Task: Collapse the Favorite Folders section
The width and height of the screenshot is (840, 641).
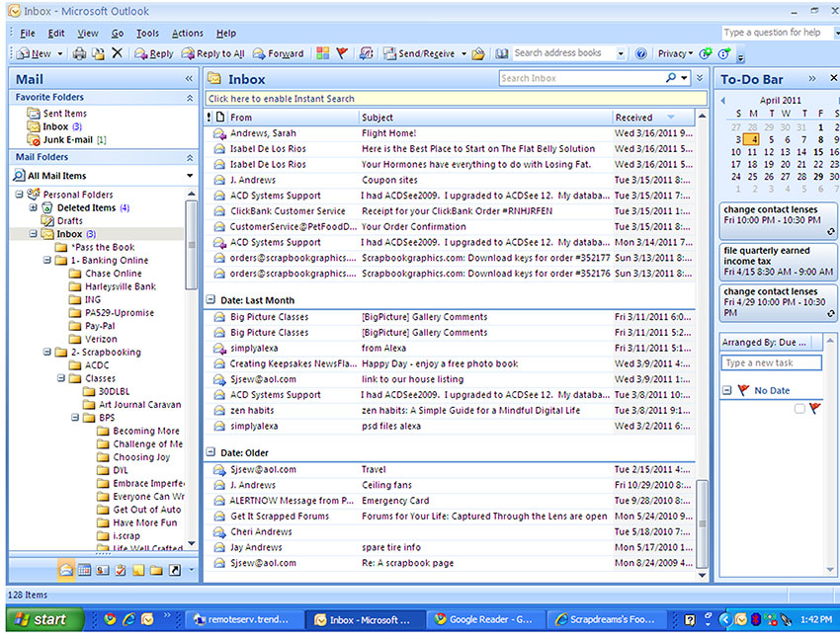Action: coord(190,98)
